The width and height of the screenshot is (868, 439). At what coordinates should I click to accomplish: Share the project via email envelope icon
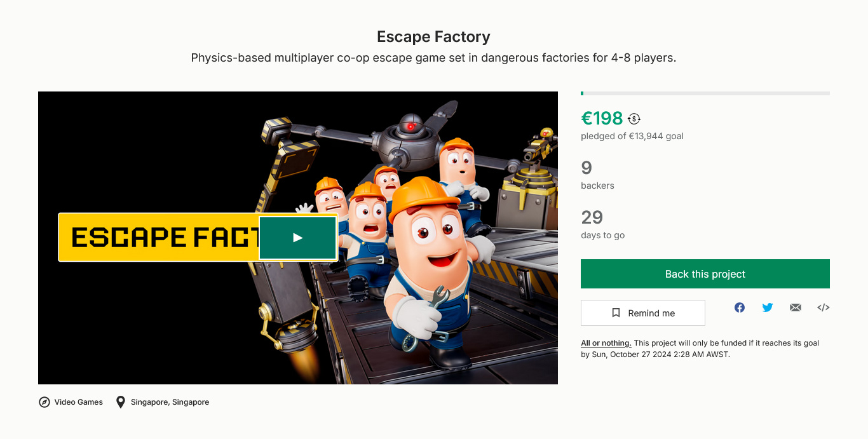coord(796,307)
